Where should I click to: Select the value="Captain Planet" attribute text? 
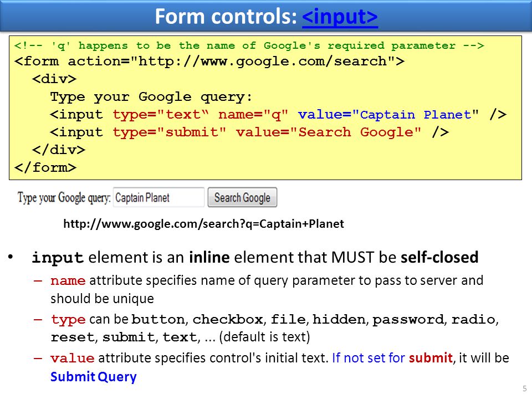tap(388, 115)
